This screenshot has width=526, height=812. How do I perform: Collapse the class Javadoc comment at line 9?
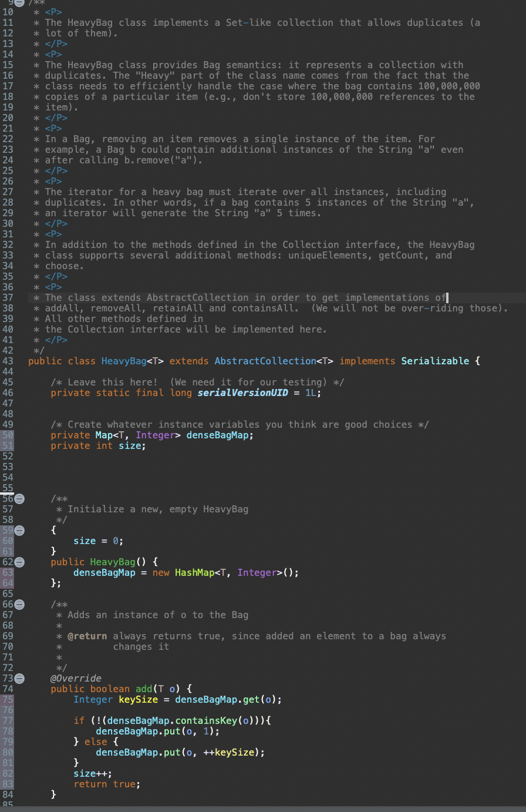pyautogui.click(x=18, y=2)
